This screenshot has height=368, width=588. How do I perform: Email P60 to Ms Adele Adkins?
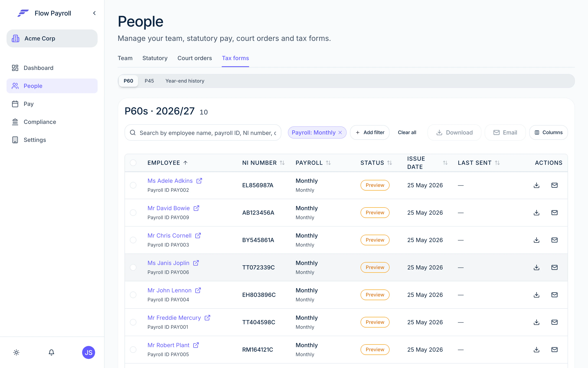coord(555,185)
